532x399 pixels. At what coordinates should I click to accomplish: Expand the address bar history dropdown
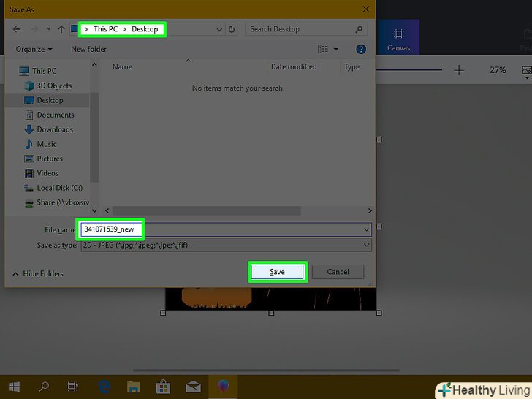click(219, 30)
